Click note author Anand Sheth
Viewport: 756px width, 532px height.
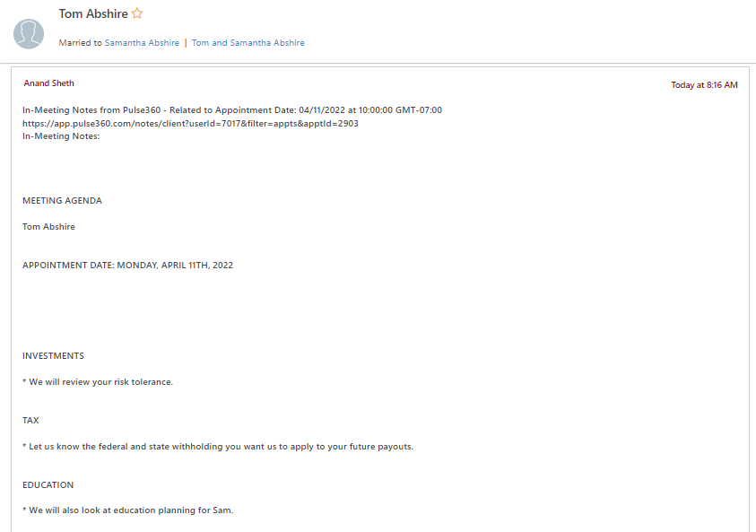(48, 83)
